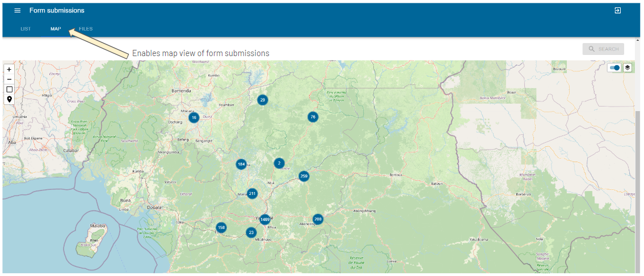Switch to the LIST tab
Screen dimensions: 644x276
click(x=26, y=29)
